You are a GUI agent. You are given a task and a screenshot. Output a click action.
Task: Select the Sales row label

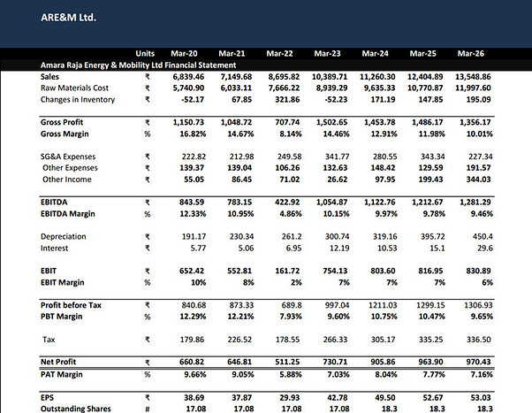click(x=49, y=77)
